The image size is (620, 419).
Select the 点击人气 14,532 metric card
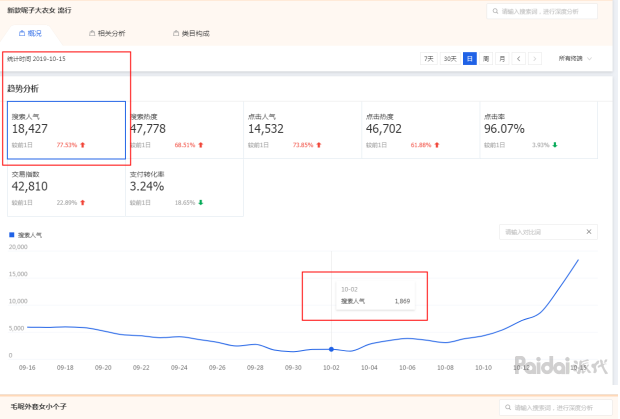(302, 130)
